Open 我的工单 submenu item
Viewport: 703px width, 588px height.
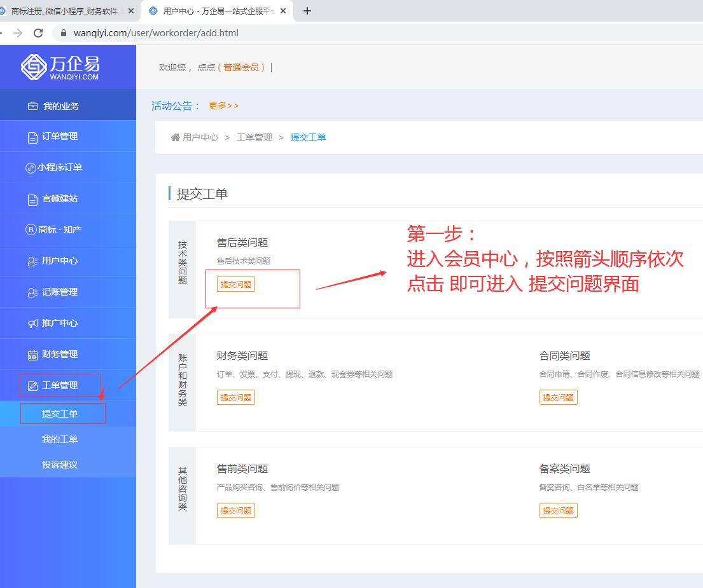coord(68,439)
